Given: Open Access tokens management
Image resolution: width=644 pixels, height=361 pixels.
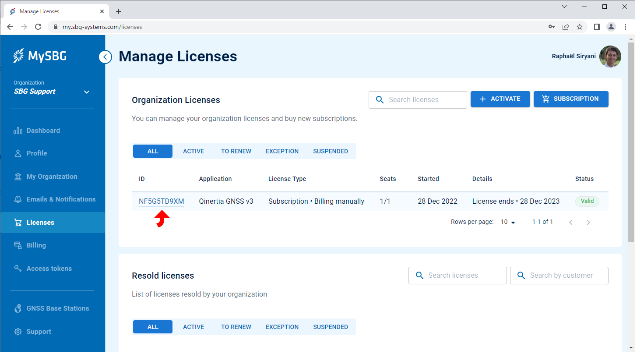Looking at the screenshot, I should point(49,268).
